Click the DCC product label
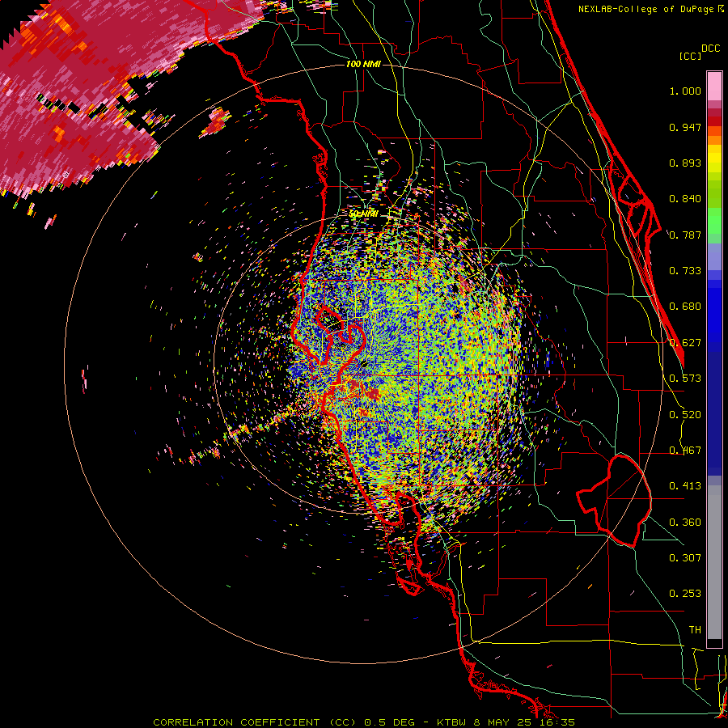Image resolution: width=728 pixels, height=728 pixels. click(711, 49)
